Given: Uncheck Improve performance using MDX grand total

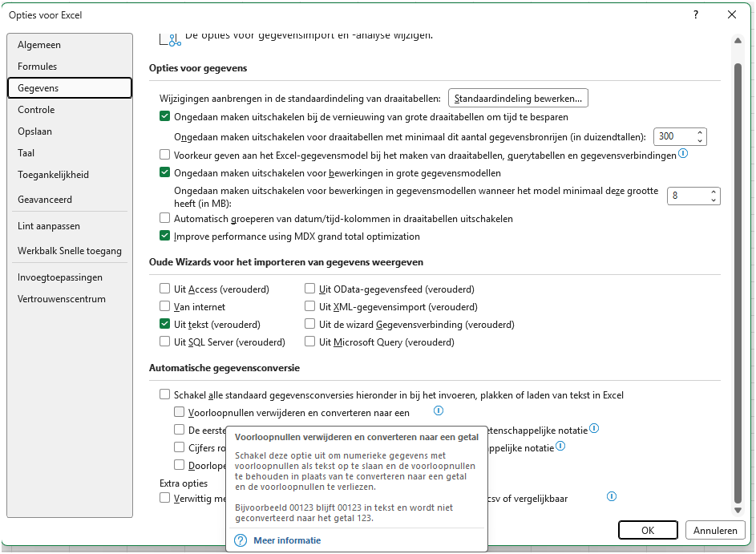Looking at the screenshot, I should click(165, 236).
